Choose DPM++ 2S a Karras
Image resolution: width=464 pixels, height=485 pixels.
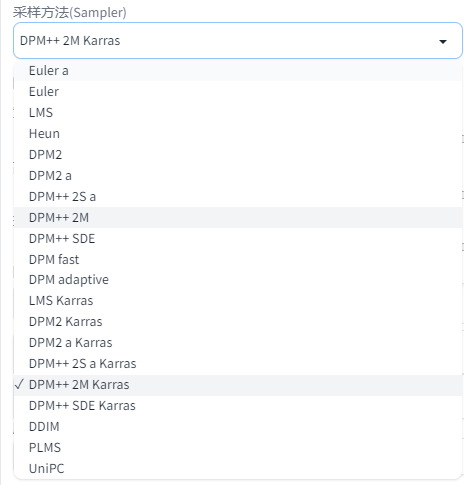click(x=238, y=364)
